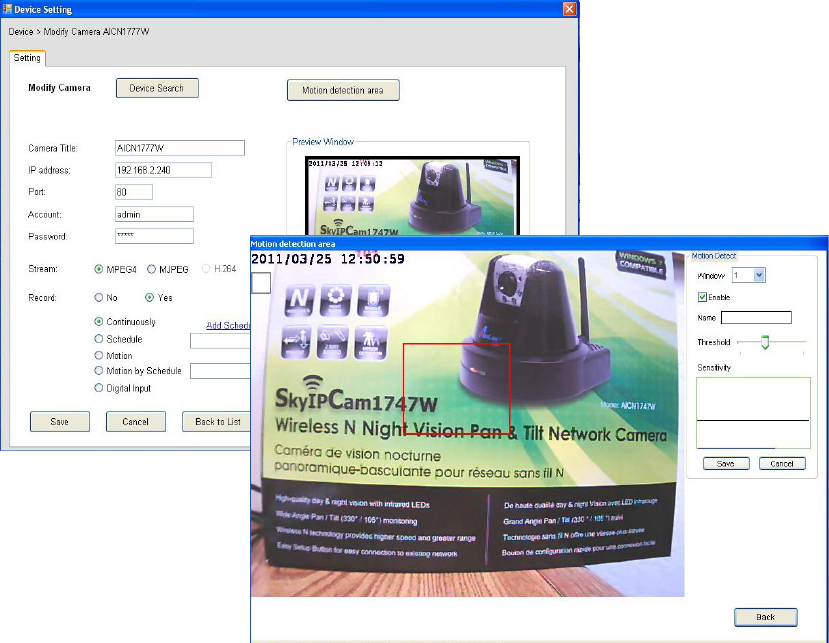The width and height of the screenshot is (829, 643).
Task: Choose Digital Input recording mode
Action: click(99, 388)
